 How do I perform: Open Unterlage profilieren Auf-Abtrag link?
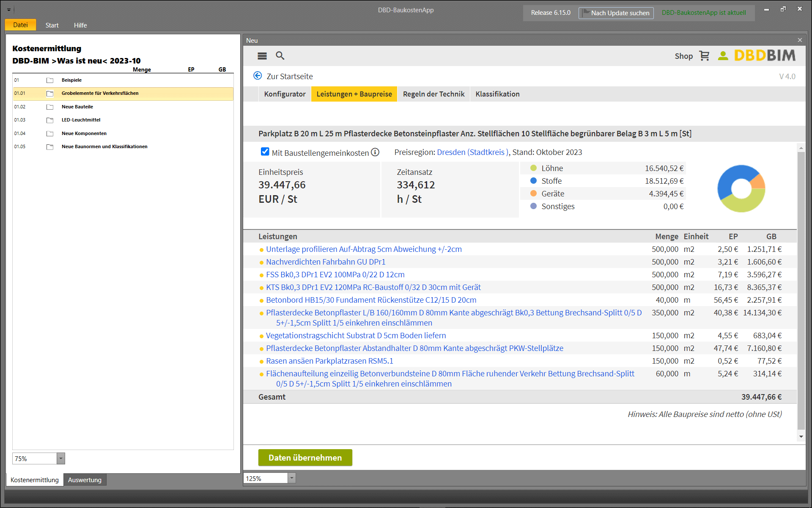click(x=364, y=249)
